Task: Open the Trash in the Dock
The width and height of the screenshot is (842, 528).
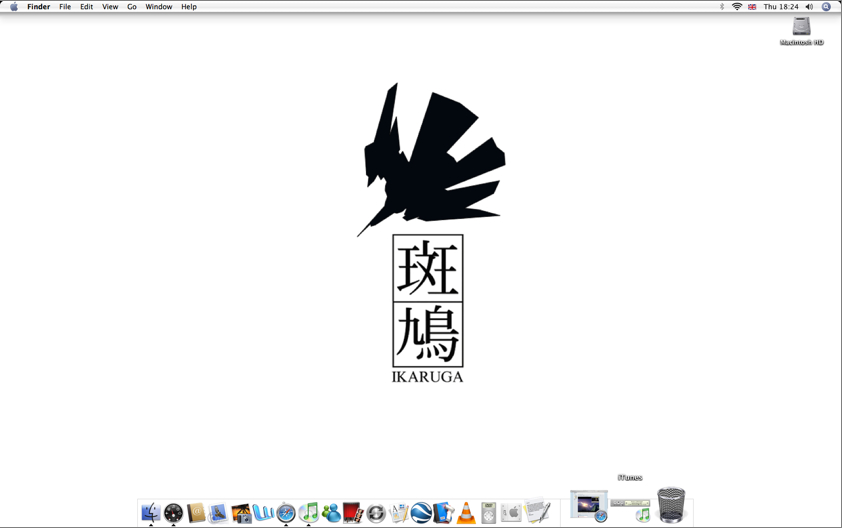Action: click(x=671, y=505)
